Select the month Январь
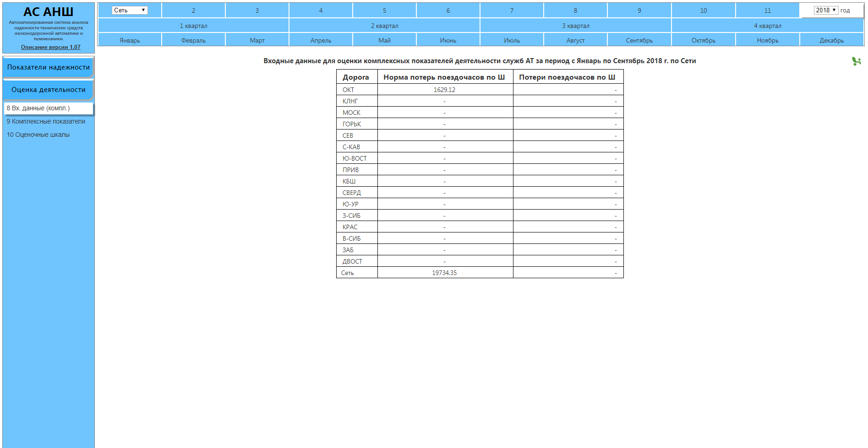 click(130, 40)
